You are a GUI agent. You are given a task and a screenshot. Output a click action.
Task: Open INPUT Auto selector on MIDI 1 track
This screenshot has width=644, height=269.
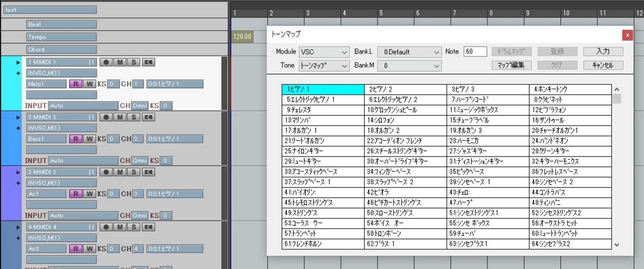click(x=84, y=106)
